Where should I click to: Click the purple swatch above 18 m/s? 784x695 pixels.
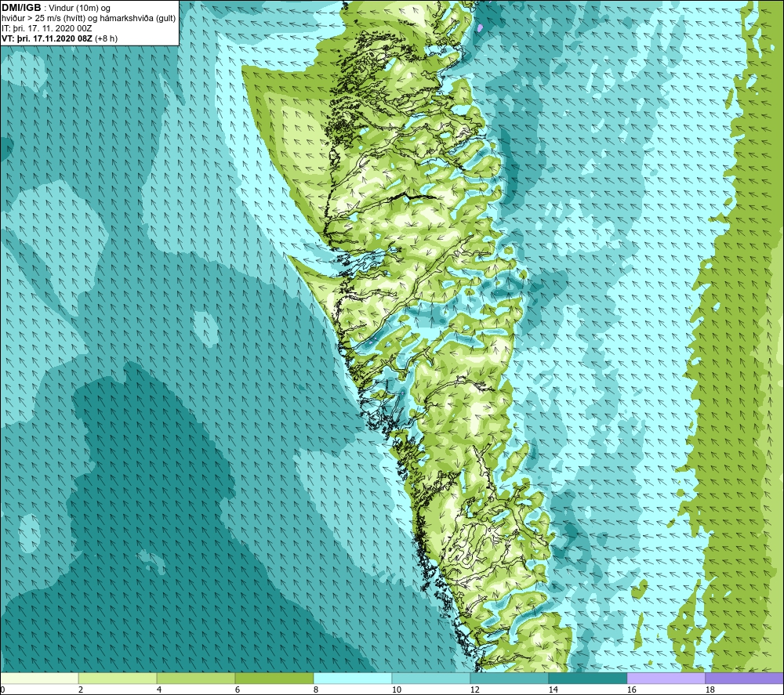(745, 678)
